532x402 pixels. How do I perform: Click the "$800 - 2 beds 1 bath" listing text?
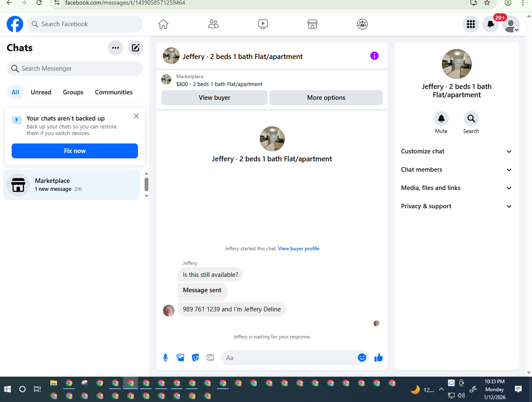(x=219, y=84)
